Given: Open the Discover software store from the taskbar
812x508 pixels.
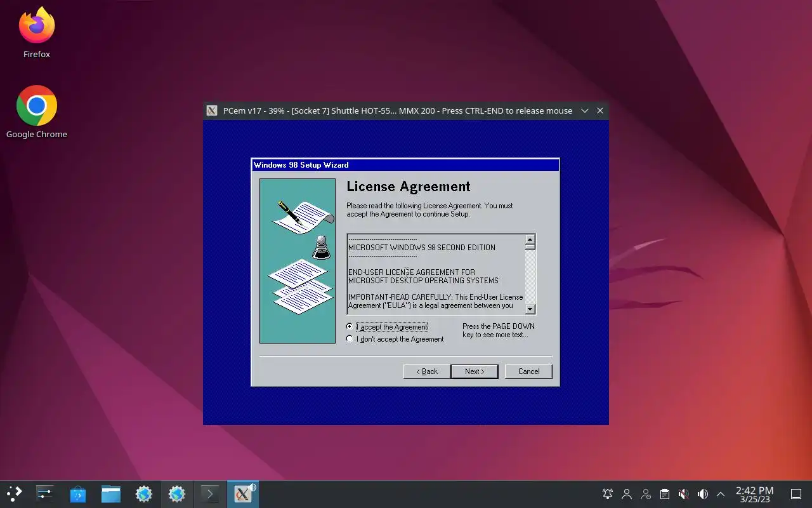Looking at the screenshot, I should [78, 494].
